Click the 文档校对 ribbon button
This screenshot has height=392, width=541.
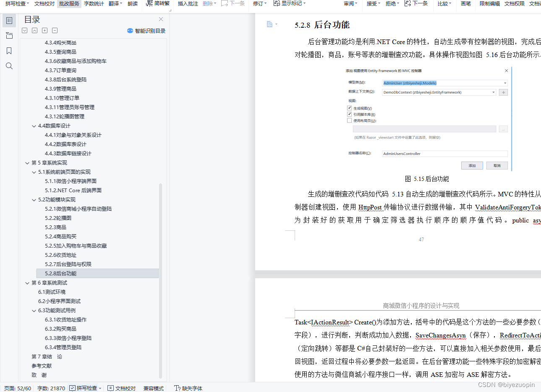click(44, 3)
